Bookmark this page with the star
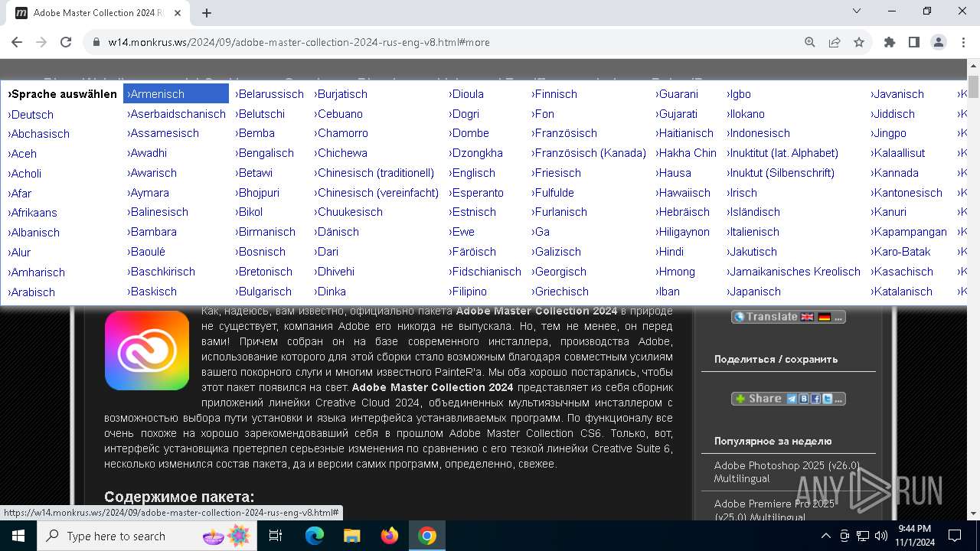The image size is (980, 551). coord(859,43)
